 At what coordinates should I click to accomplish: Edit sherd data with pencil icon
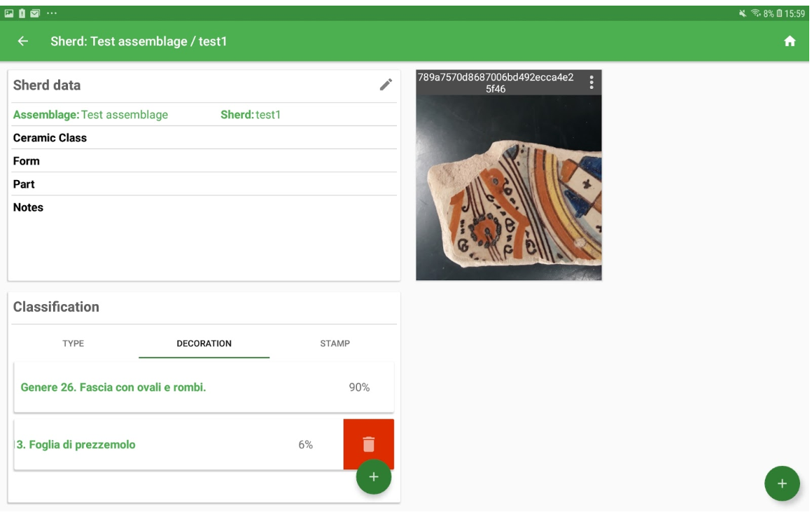pos(386,85)
